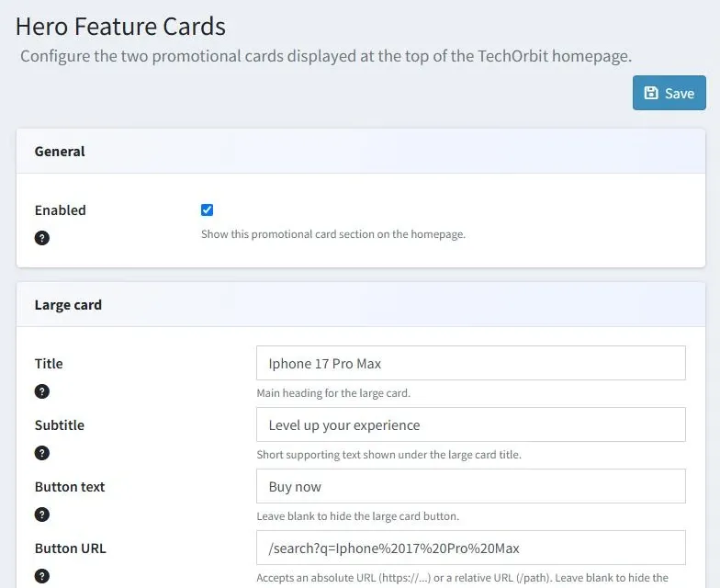The width and height of the screenshot is (720, 588).
Task: Click the Save button
Action: [669, 93]
